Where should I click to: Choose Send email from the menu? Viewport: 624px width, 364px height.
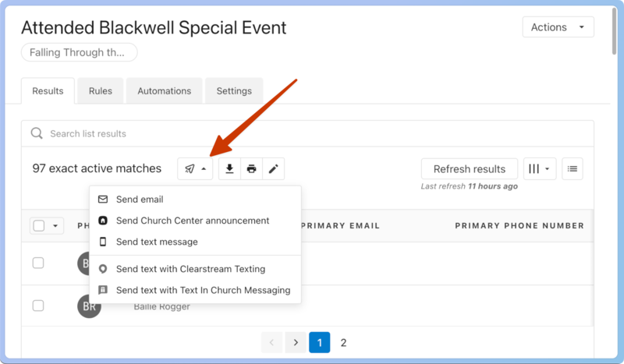(x=140, y=200)
